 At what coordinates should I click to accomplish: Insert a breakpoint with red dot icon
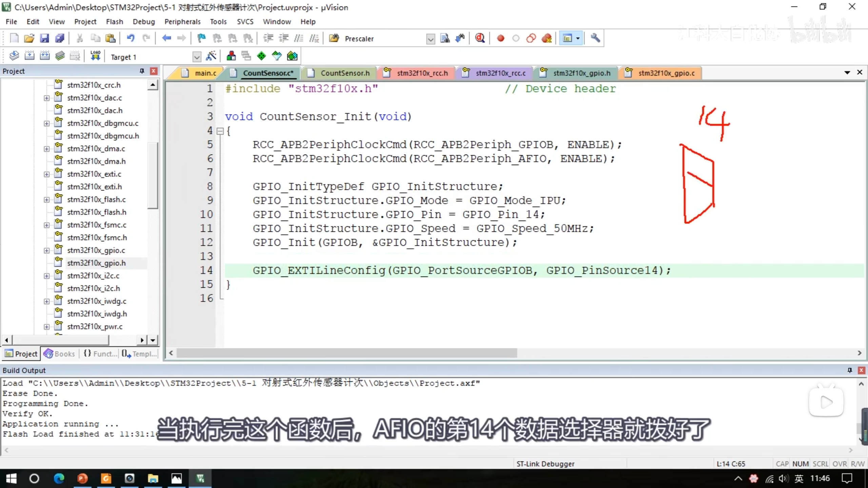[500, 38]
